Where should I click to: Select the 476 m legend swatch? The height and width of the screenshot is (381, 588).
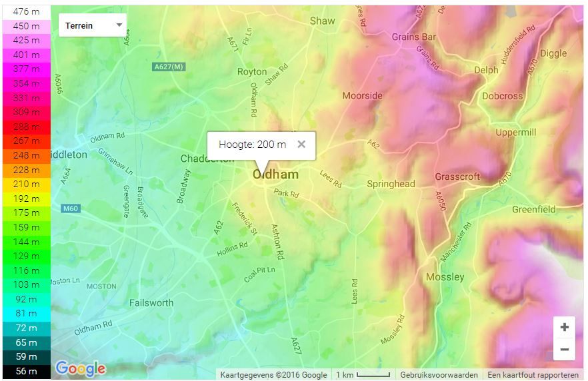pyautogui.click(x=26, y=11)
